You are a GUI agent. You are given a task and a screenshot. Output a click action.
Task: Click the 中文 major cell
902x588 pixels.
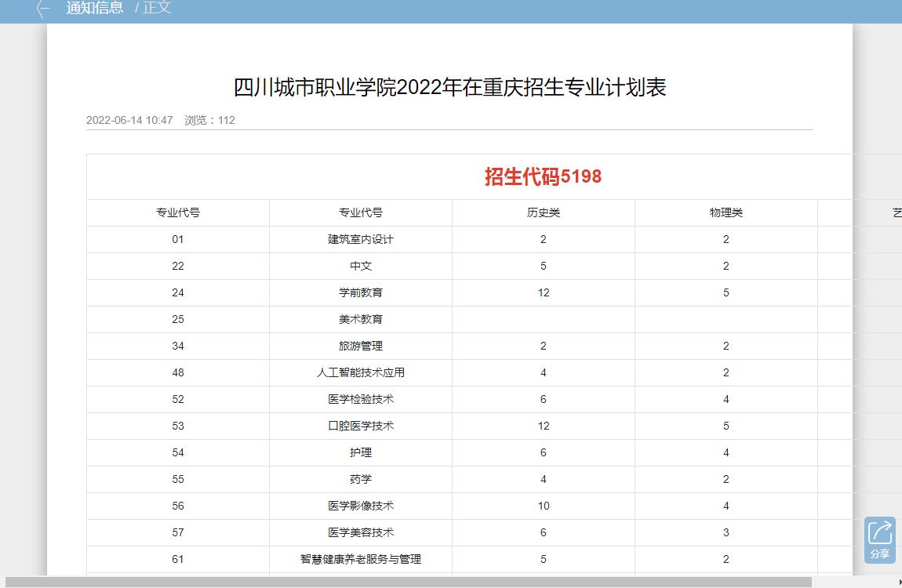pos(361,266)
